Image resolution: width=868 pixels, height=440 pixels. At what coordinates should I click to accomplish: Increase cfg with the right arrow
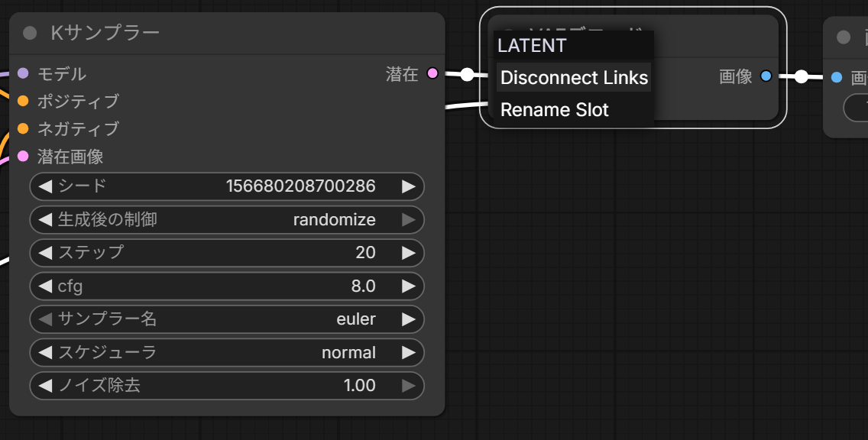[x=409, y=286]
